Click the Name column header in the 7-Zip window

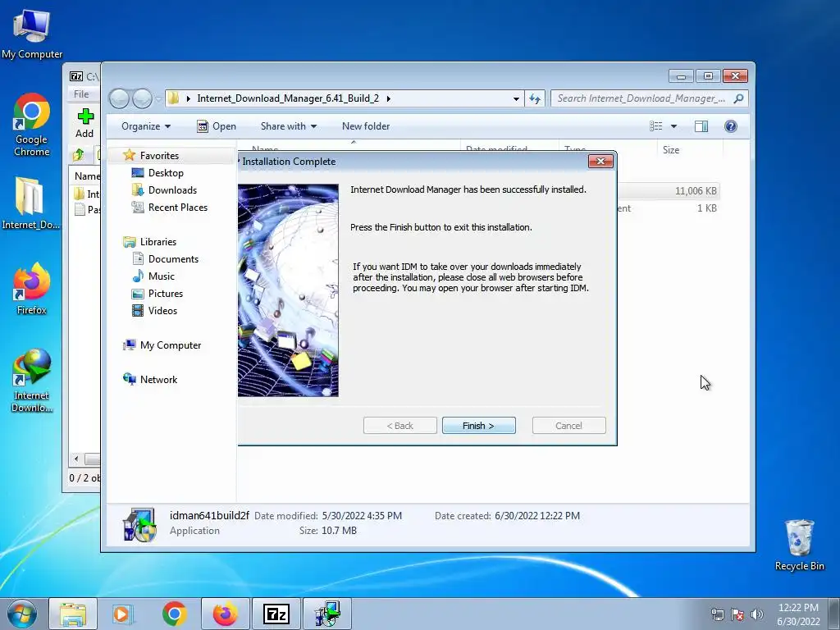click(87, 176)
